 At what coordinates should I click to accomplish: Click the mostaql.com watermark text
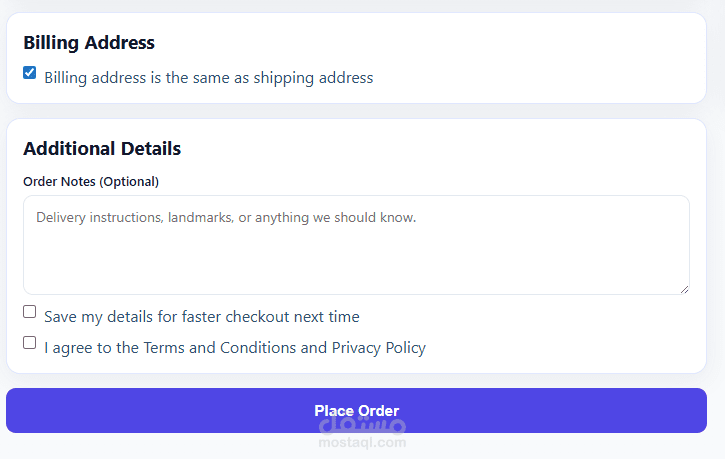(362, 443)
